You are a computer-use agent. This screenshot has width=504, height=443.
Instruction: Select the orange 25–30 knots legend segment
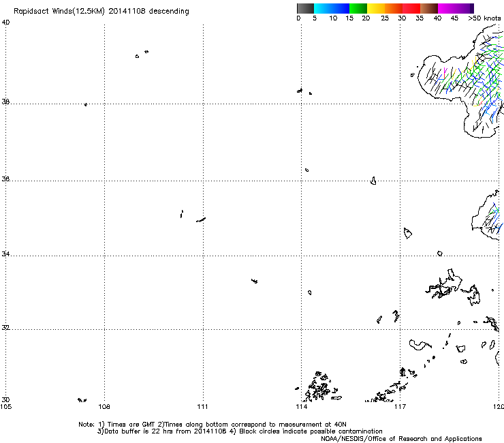[x=394, y=8]
